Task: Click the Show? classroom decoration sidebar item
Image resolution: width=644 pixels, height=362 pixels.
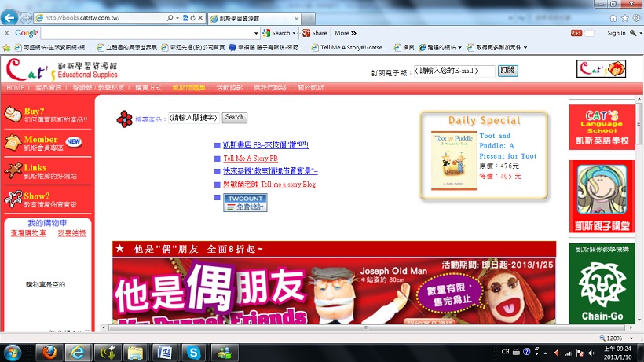Action: [13, 199]
